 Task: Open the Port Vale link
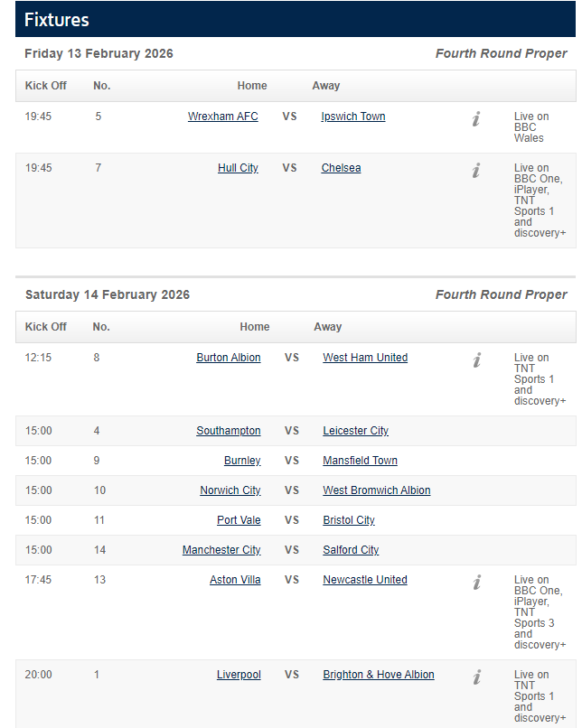239,520
